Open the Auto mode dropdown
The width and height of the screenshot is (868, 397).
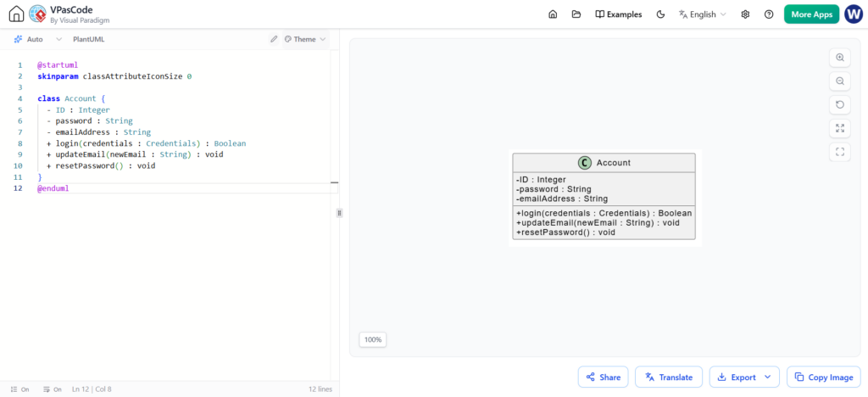[x=37, y=39]
